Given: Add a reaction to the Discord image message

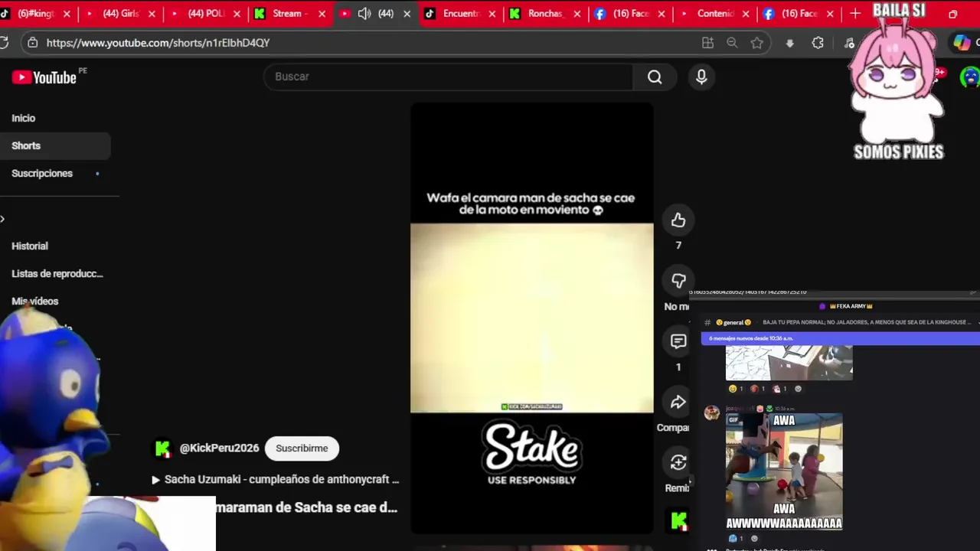Looking at the screenshot, I should (x=798, y=389).
